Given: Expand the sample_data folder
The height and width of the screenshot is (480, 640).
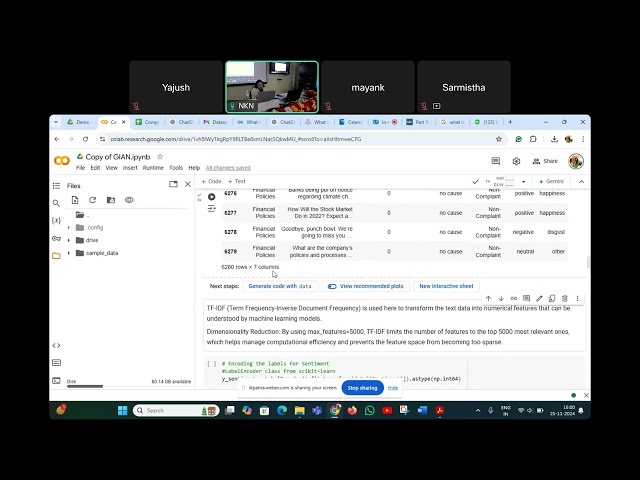Looking at the screenshot, I should point(69,253).
